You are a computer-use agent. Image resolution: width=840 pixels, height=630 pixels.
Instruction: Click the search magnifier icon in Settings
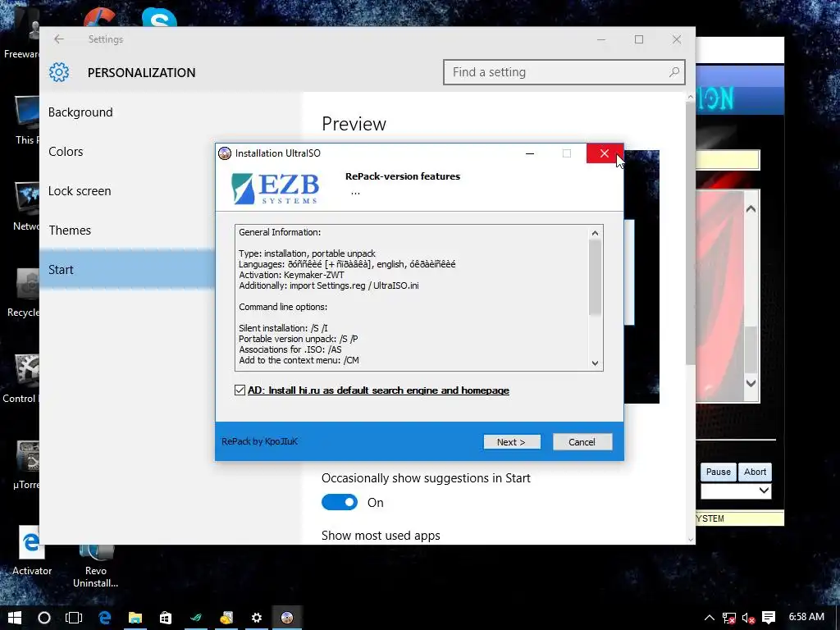pyautogui.click(x=674, y=72)
